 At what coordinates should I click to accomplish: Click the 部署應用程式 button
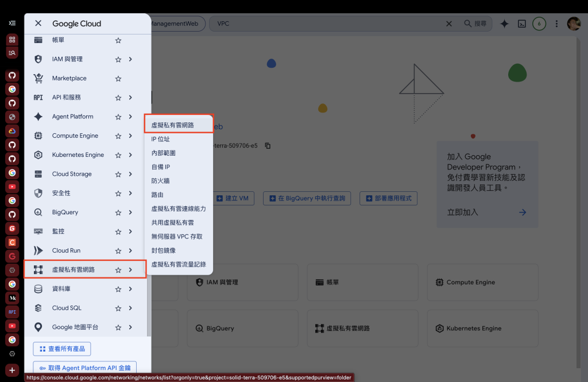coord(389,198)
